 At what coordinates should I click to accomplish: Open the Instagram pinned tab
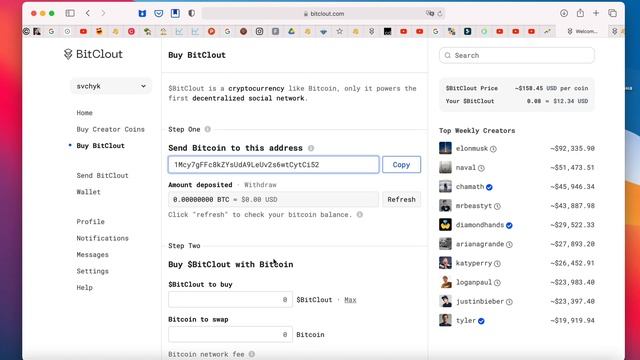click(260, 31)
